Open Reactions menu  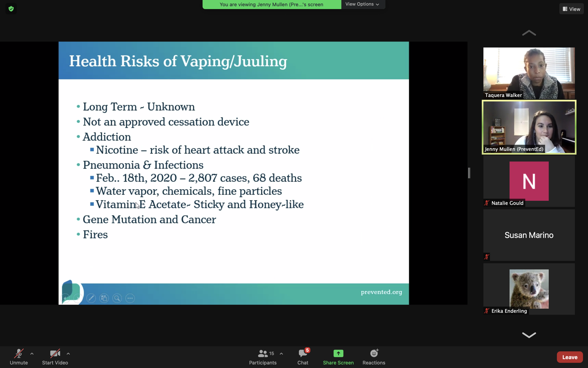[x=374, y=357]
